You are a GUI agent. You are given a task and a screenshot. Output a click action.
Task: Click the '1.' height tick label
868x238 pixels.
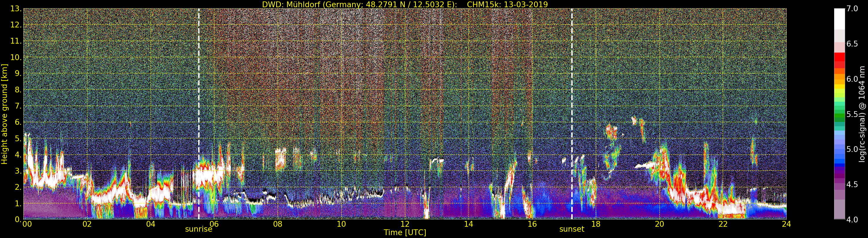click(x=18, y=203)
